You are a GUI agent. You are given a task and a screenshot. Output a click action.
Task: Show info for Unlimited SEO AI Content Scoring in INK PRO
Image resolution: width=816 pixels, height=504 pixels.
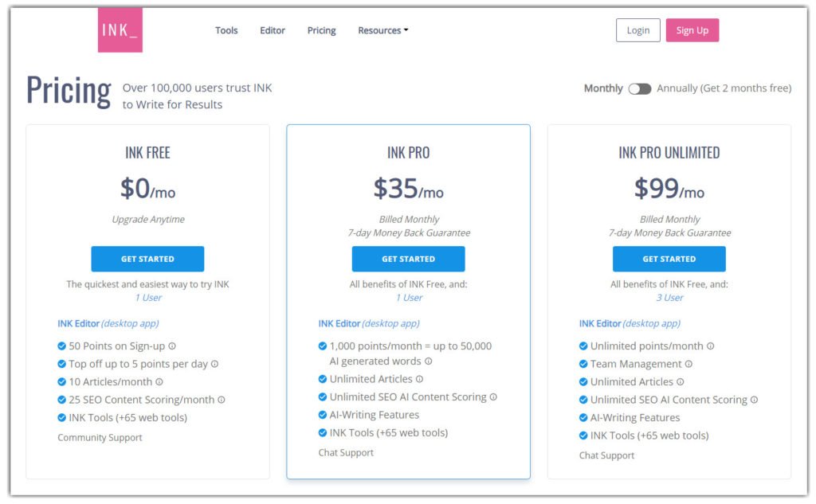pyautogui.click(x=493, y=397)
